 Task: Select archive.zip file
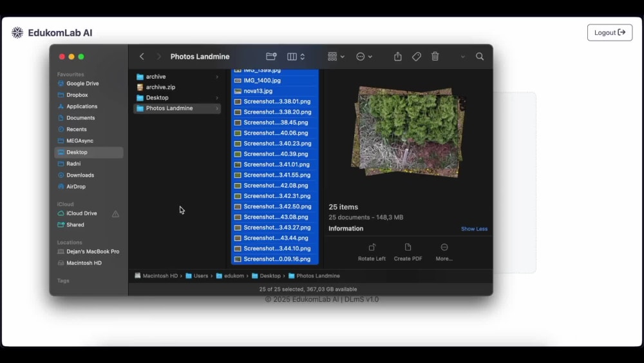click(177, 87)
